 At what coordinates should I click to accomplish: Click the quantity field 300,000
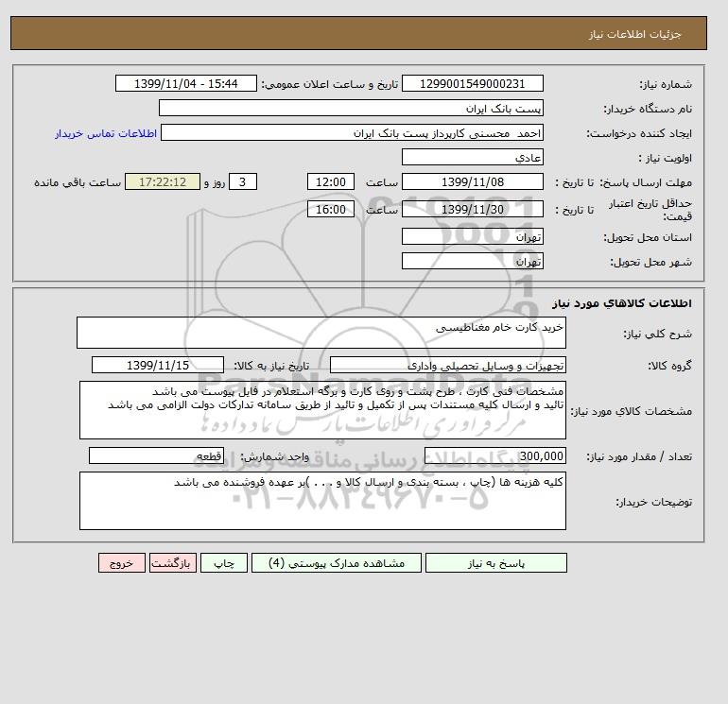pyautogui.click(x=494, y=455)
